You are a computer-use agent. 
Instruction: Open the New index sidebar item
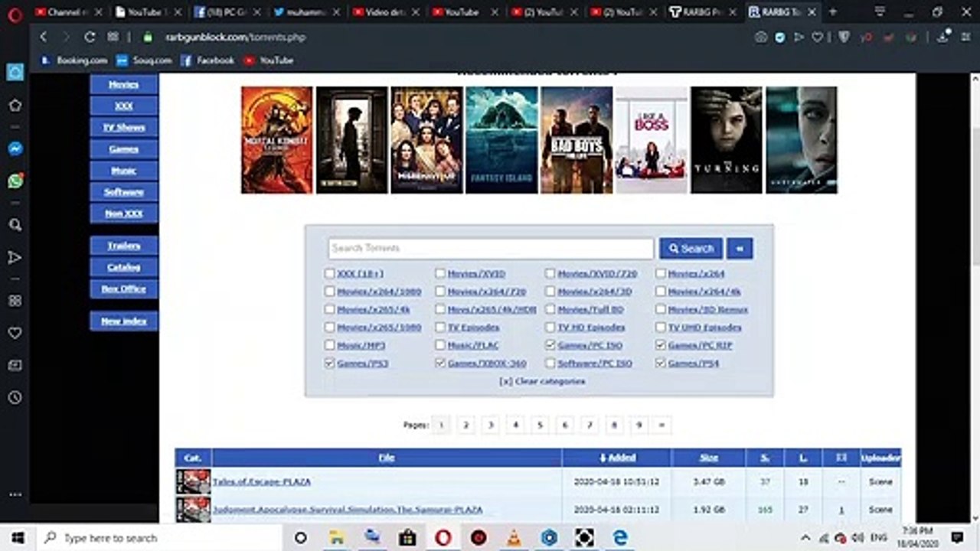123,321
